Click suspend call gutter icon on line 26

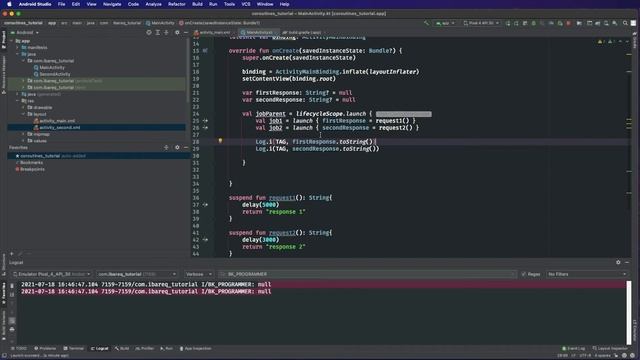click(205, 128)
